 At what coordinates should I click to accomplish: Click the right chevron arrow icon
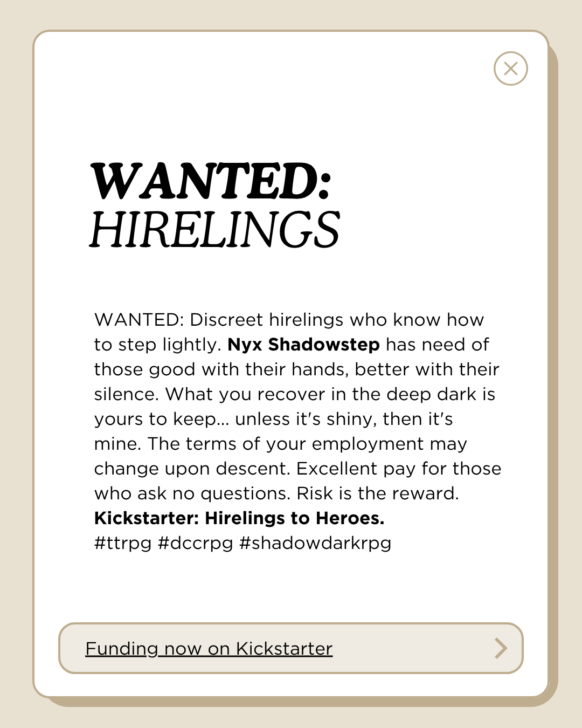pyautogui.click(x=501, y=648)
